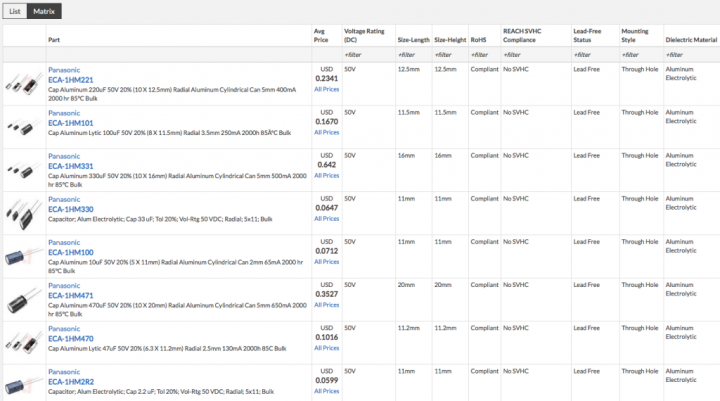Click the ECA-1HM471 capacitor thumbnail
The width and height of the screenshot is (720, 401).
tap(23, 300)
